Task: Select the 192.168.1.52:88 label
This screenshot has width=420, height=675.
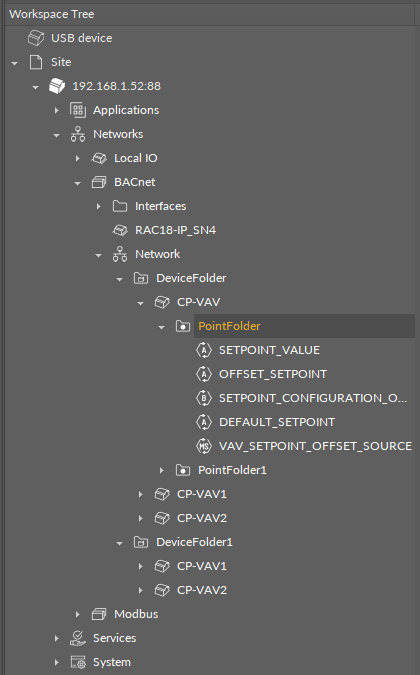Action: click(117, 86)
